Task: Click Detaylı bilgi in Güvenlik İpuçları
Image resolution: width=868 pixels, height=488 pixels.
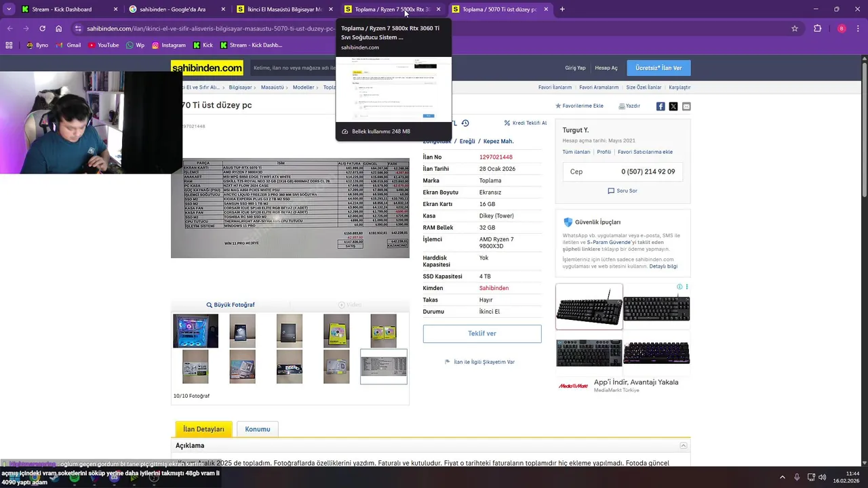Action: 663,266
